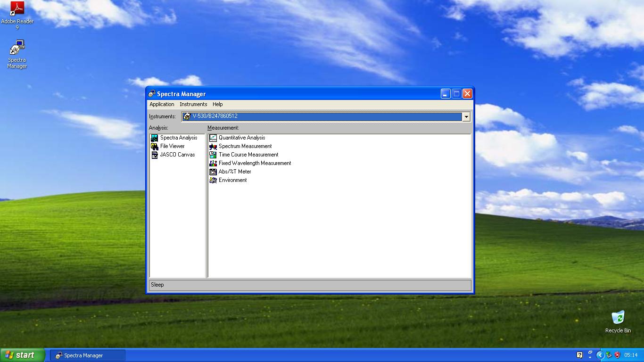Select the File Viewer icon
The image size is (644, 362).
pos(154,146)
